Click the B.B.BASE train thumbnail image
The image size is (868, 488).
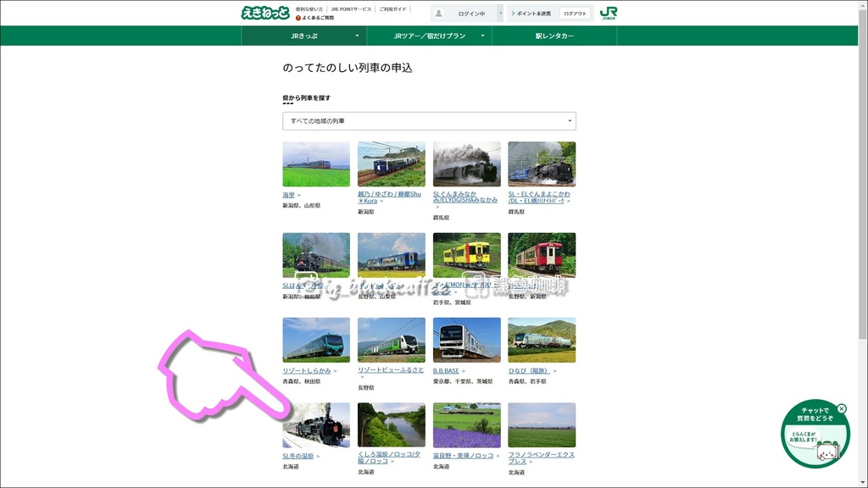[465, 338]
